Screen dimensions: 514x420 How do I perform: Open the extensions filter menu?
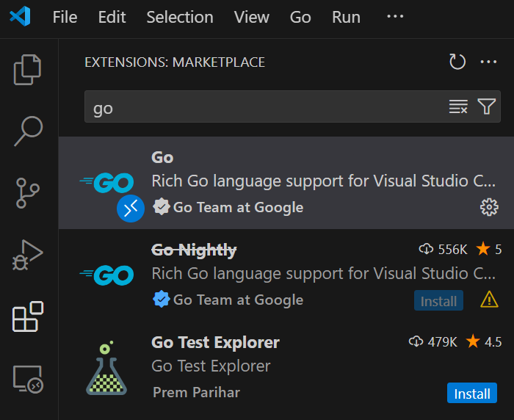pos(487,107)
